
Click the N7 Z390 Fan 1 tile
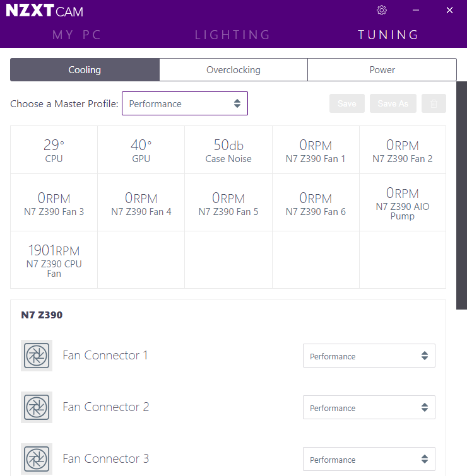click(x=316, y=150)
